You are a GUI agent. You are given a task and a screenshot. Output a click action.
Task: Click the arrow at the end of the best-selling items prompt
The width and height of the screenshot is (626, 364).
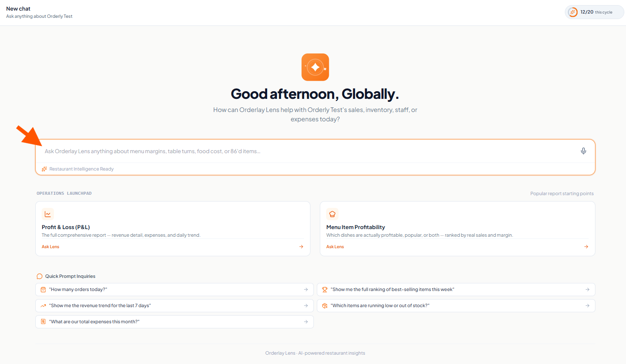587,290
